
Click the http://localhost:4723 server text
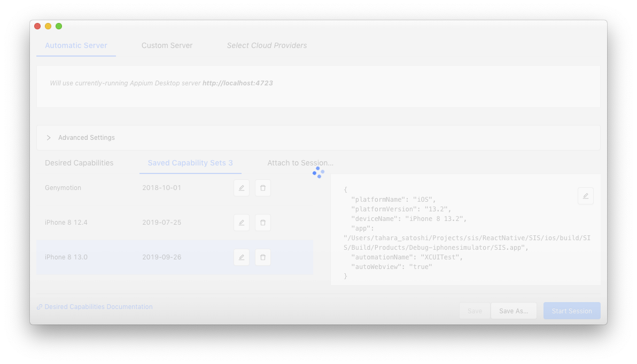click(238, 83)
